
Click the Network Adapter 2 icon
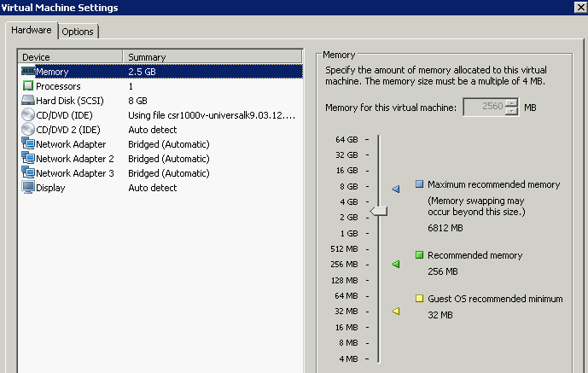[x=28, y=158]
